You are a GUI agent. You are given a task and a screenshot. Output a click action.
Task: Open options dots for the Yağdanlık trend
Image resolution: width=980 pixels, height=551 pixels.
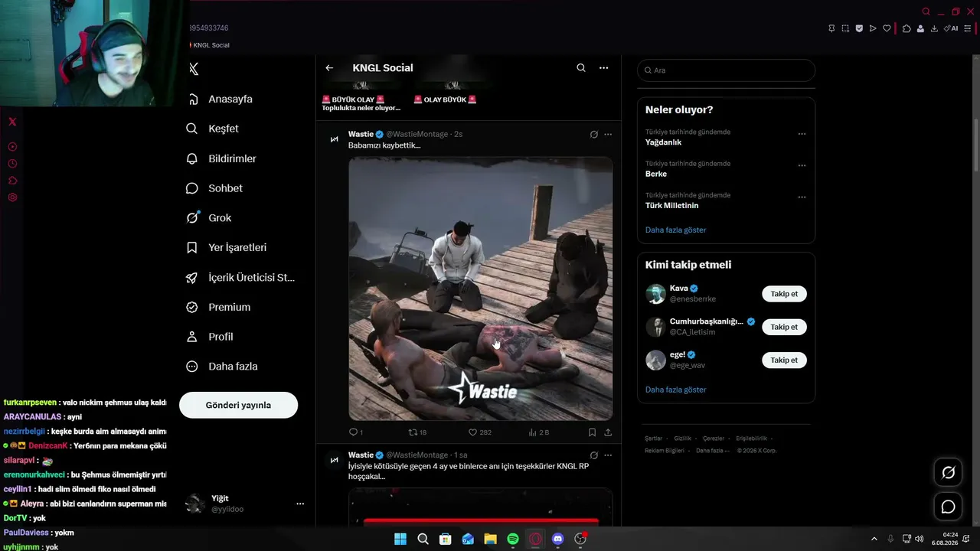(802, 134)
